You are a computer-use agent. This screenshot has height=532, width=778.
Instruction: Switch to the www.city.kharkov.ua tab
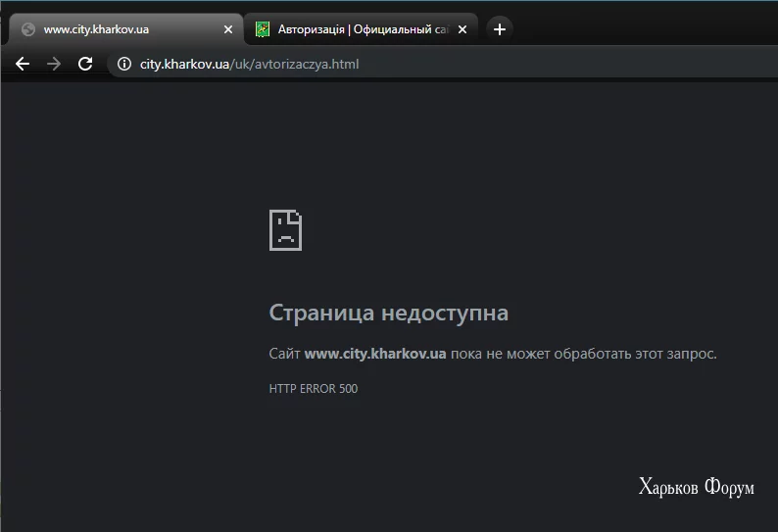click(x=126, y=29)
